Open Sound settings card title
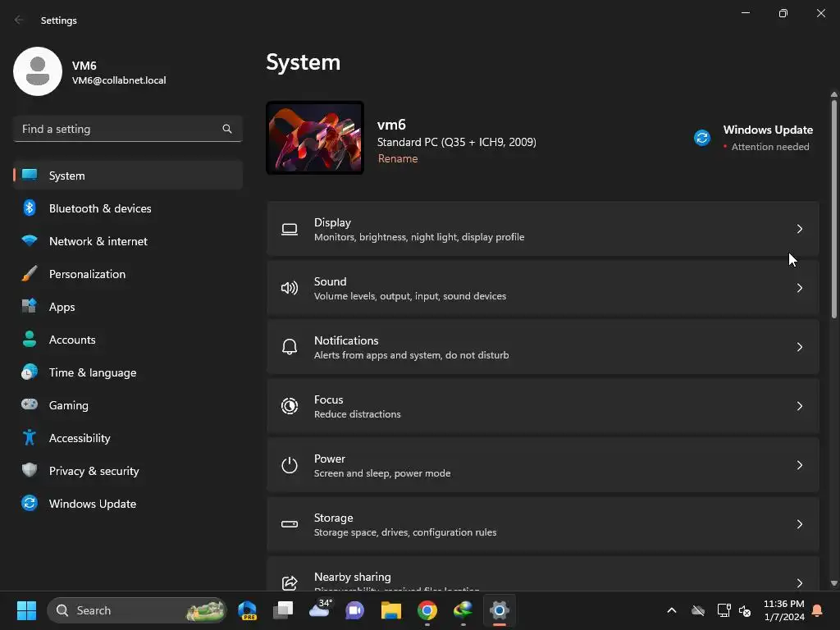 (330, 281)
